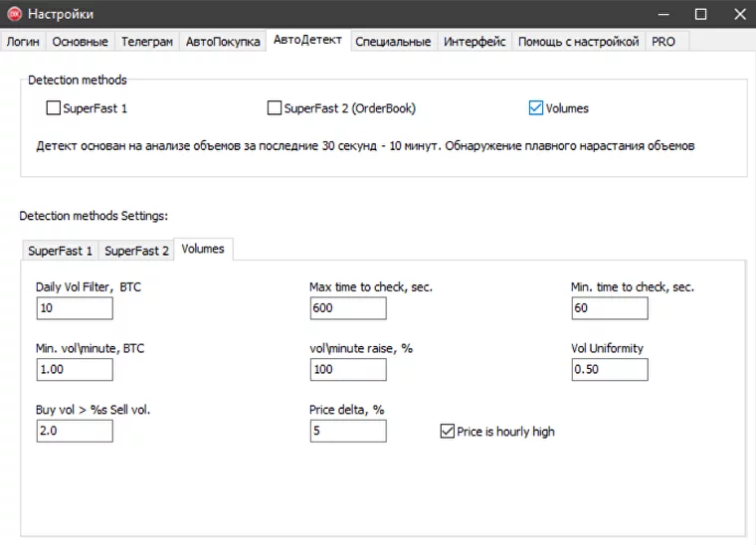
Task: Click the red app icon in title bar
Action: click(15, 14)
